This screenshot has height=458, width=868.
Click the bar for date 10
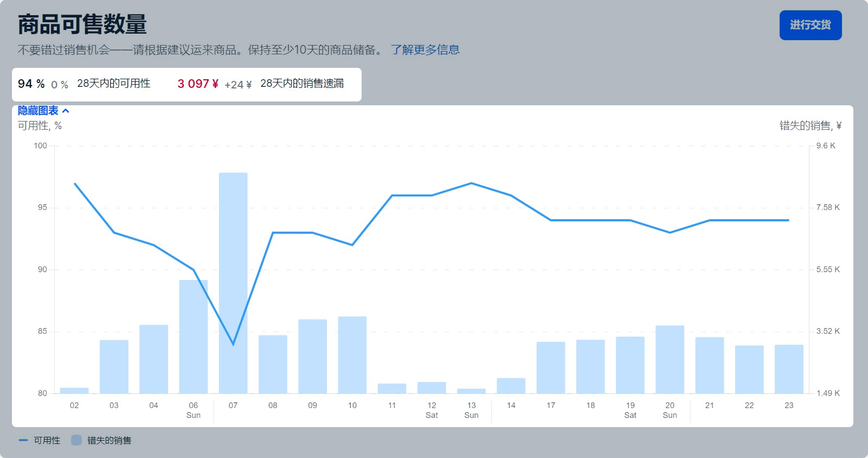pos(352,355)
